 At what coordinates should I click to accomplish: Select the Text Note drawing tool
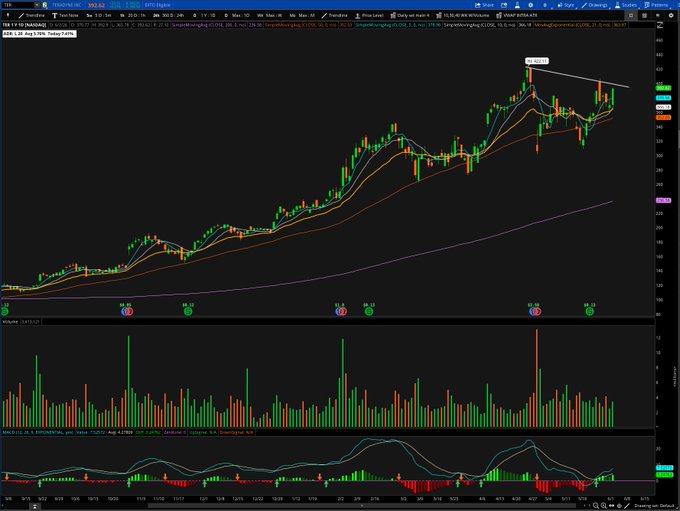[x=65, y=15]
